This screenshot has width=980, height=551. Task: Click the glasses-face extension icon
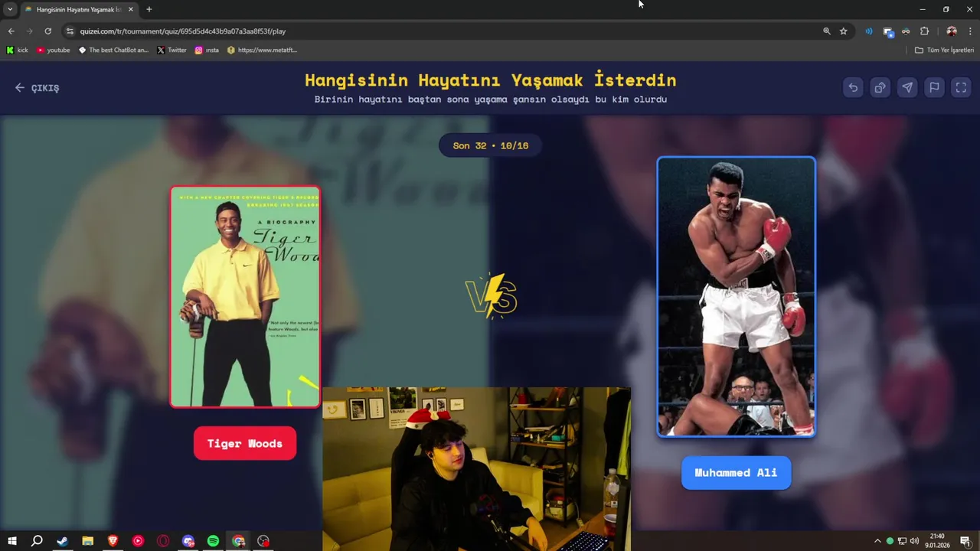(906, 31)
